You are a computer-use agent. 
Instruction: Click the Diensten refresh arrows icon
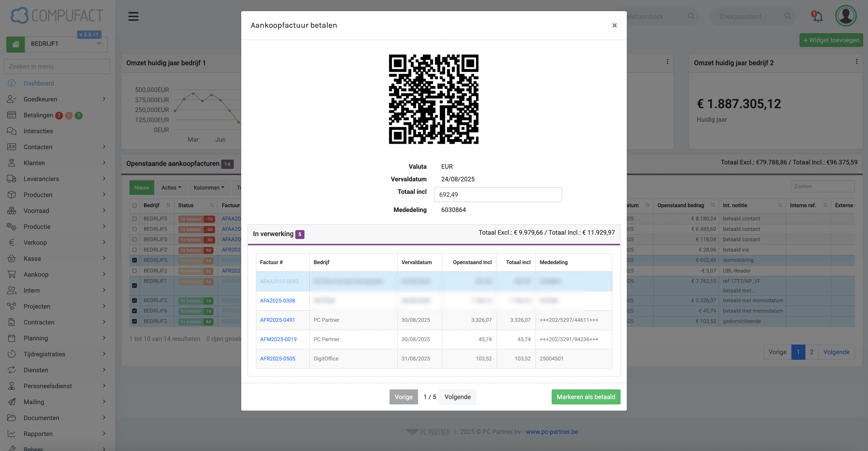coord(11,370)
